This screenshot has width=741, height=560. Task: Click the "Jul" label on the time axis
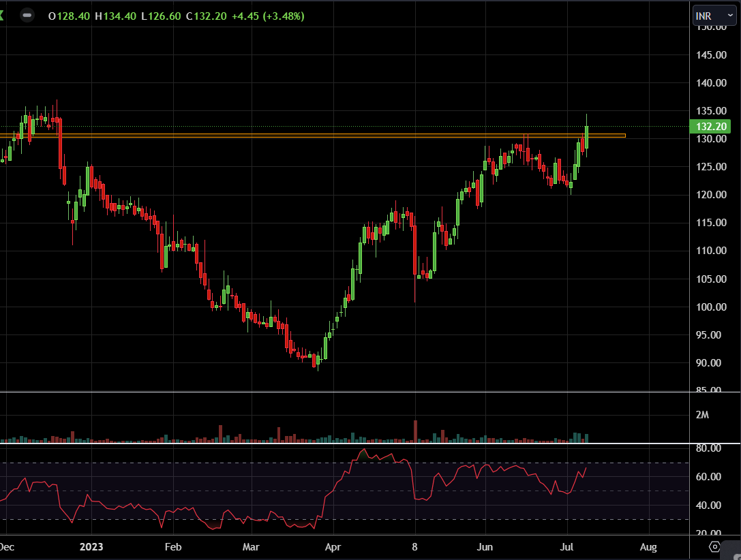tap(566, 547)
